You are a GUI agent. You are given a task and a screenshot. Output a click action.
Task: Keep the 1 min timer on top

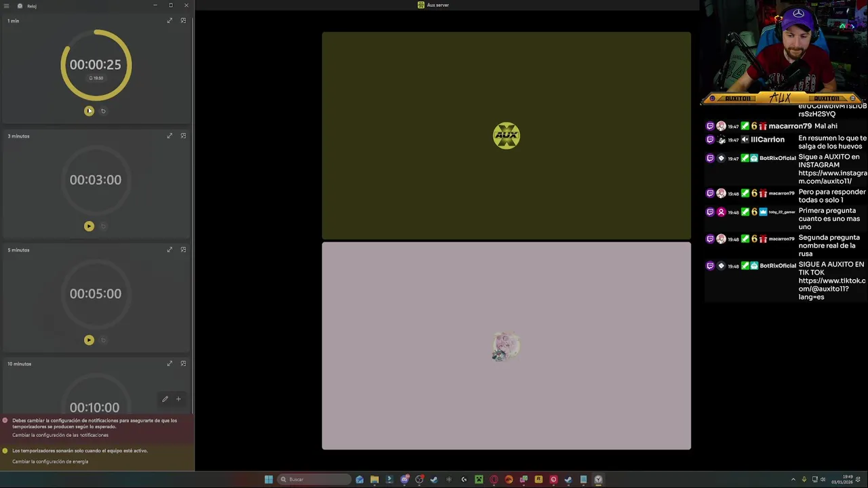click(183, 20)
